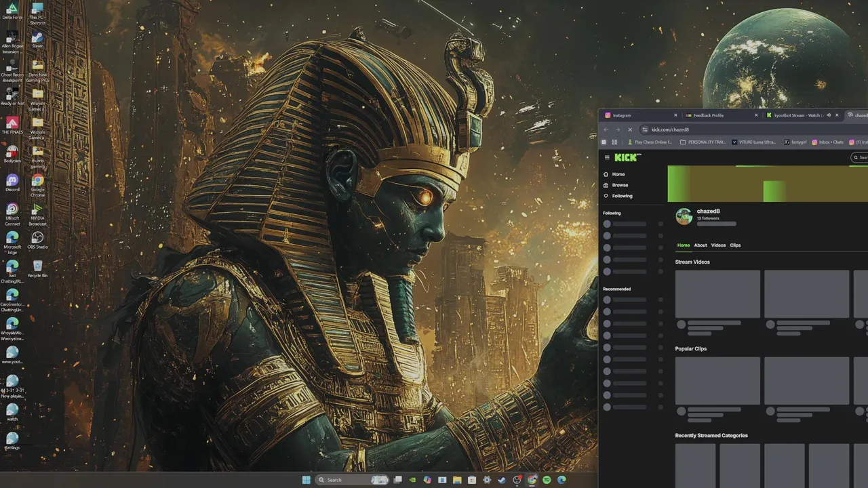Open the Inbox • Chats bookmark
The width and height of the screenshot is (868, 488).
[x=828, y=142]
